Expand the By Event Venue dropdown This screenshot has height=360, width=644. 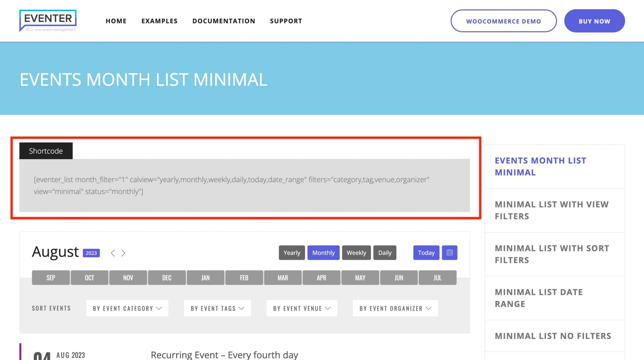click(x=302, y=308)
